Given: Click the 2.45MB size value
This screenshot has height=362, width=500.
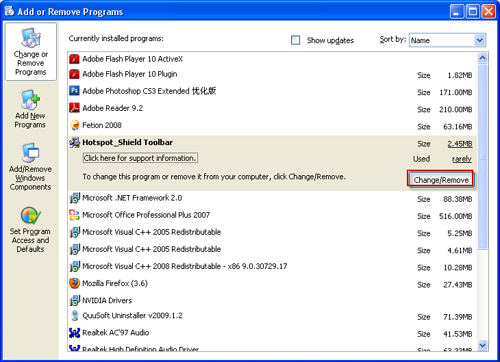Looking at the screenshot, I should tap(460, 144).
